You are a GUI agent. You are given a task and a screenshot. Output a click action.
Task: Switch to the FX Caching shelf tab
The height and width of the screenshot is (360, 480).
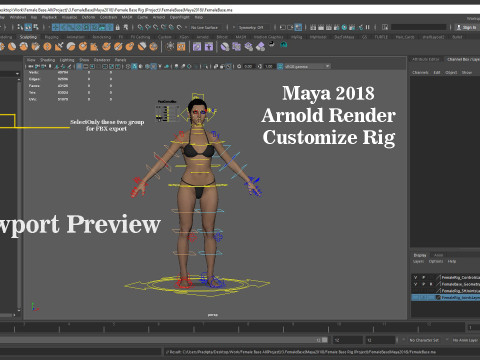pos(140,37)
